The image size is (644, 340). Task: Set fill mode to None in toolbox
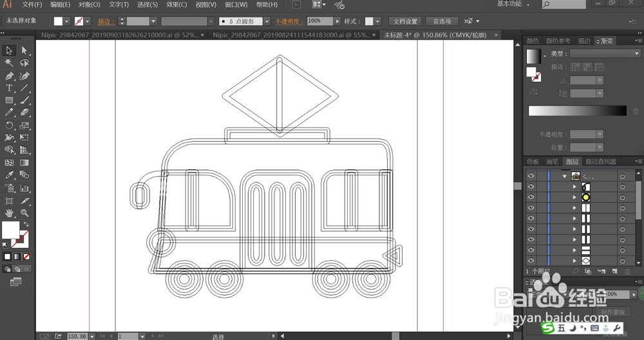[x=26, y=257]
